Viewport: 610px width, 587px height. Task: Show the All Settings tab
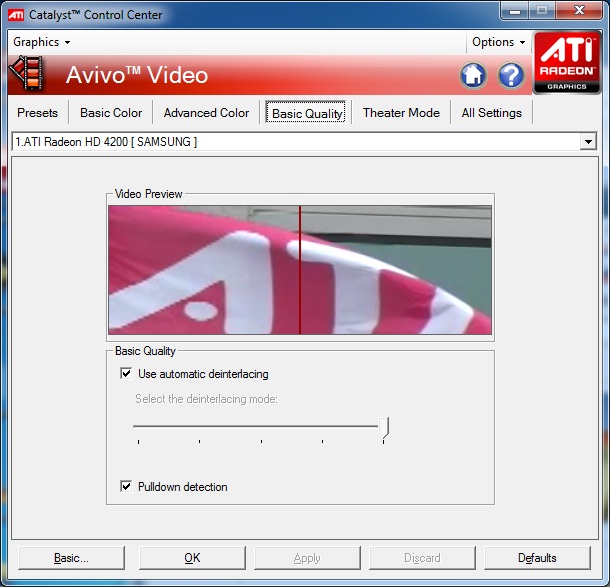tap(491, 113)
